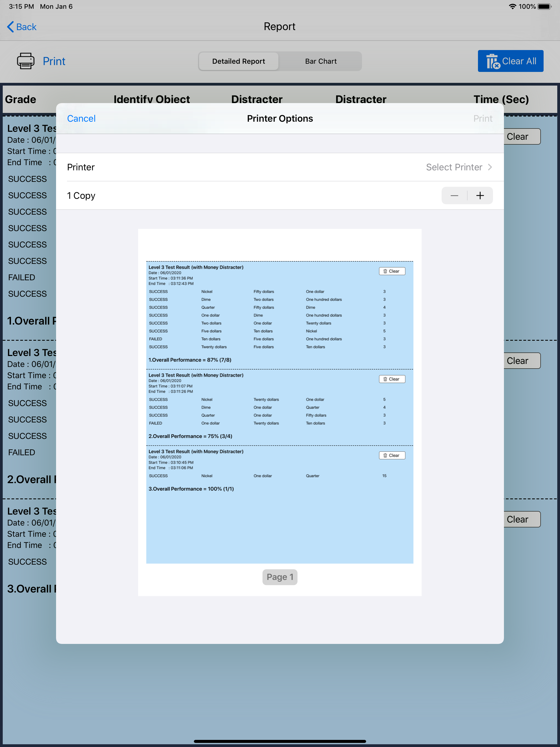
Task: Tap the Back text link
Action: coord(26,27)
